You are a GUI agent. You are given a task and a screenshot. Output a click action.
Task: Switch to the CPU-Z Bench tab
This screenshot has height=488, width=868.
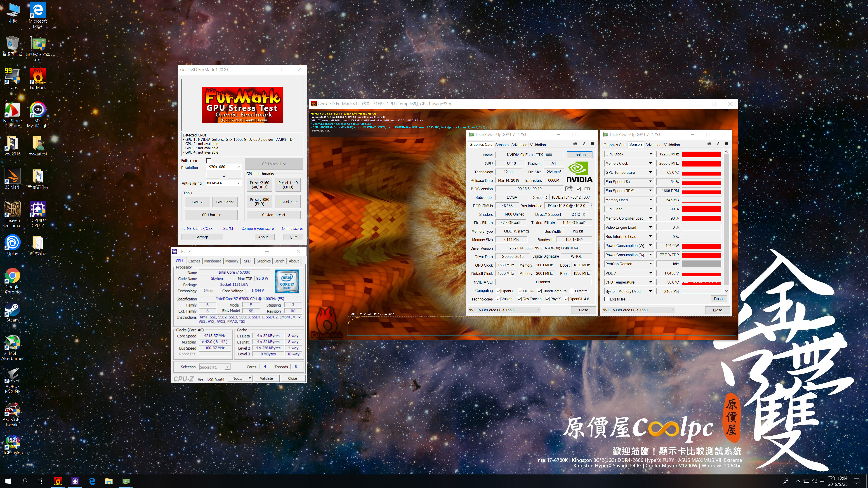279,261
